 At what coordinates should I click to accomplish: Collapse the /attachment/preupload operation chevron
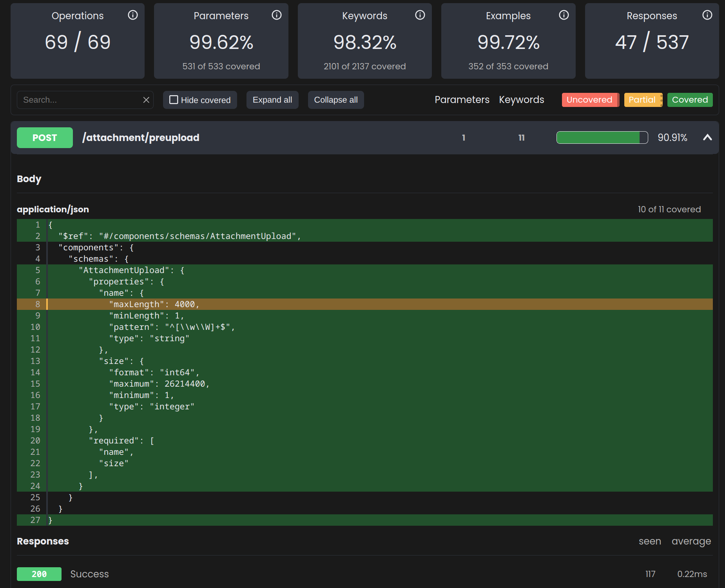pyautogui.click(x=707, y=138)
